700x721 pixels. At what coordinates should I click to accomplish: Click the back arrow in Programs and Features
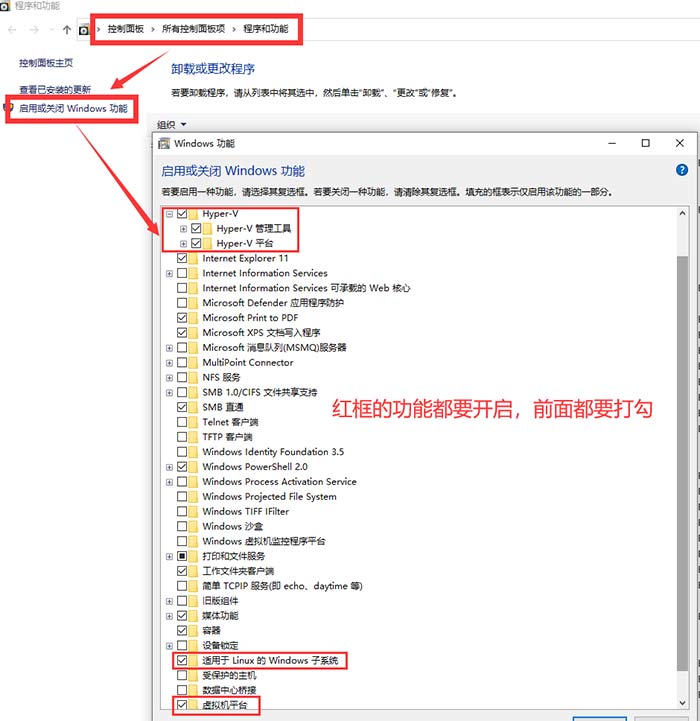12,30
